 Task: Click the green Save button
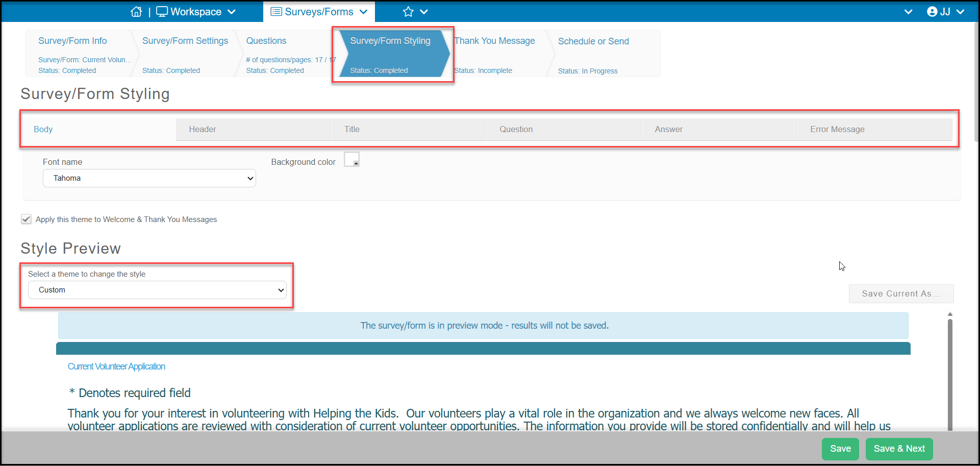click(840, 449)
